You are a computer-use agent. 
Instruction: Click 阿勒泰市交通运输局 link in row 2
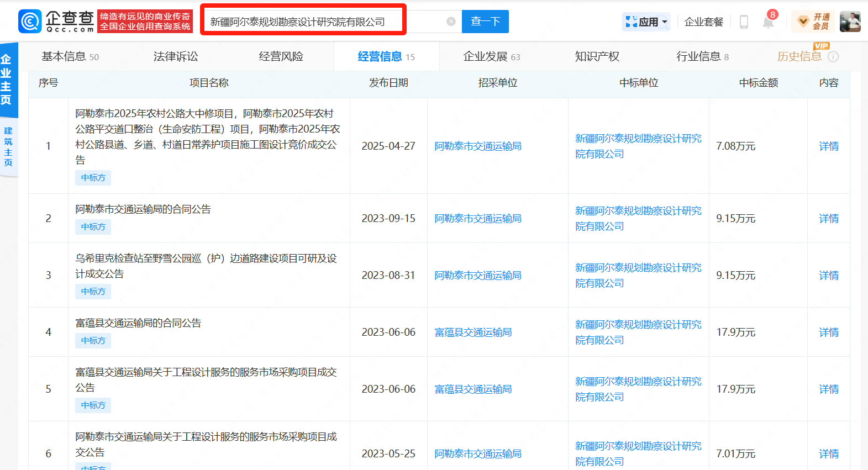(x=478, y=218)
